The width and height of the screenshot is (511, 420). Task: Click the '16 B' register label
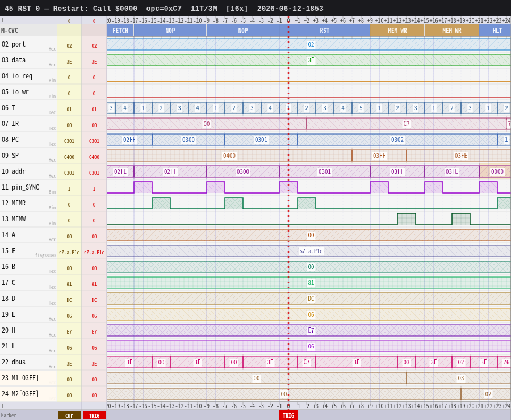pyautogui.click(x=9, y=267)
